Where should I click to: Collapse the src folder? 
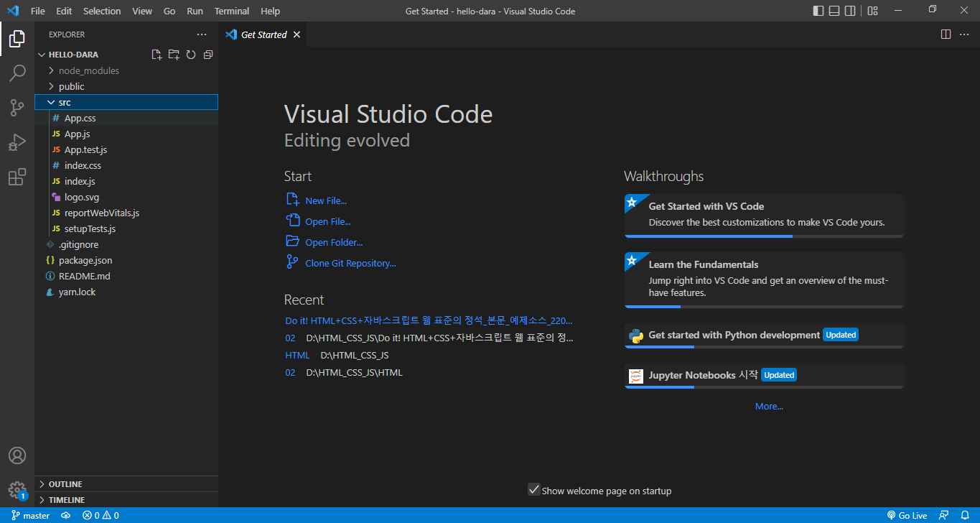[126, 102]
